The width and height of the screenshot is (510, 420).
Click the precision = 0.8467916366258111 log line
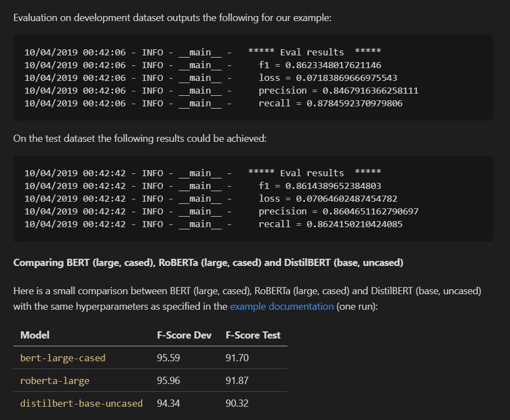221,90
